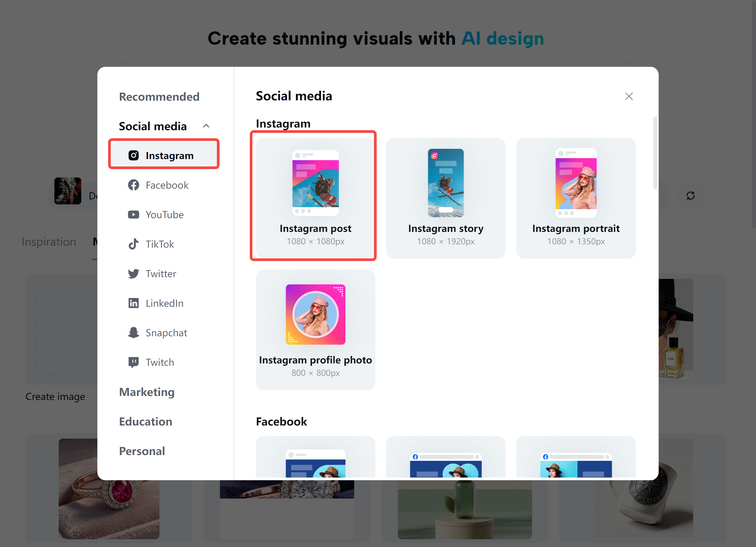Close the Social media dialog
The height and width of the screenshot is (547, 756).
click(x=629, y=96)
